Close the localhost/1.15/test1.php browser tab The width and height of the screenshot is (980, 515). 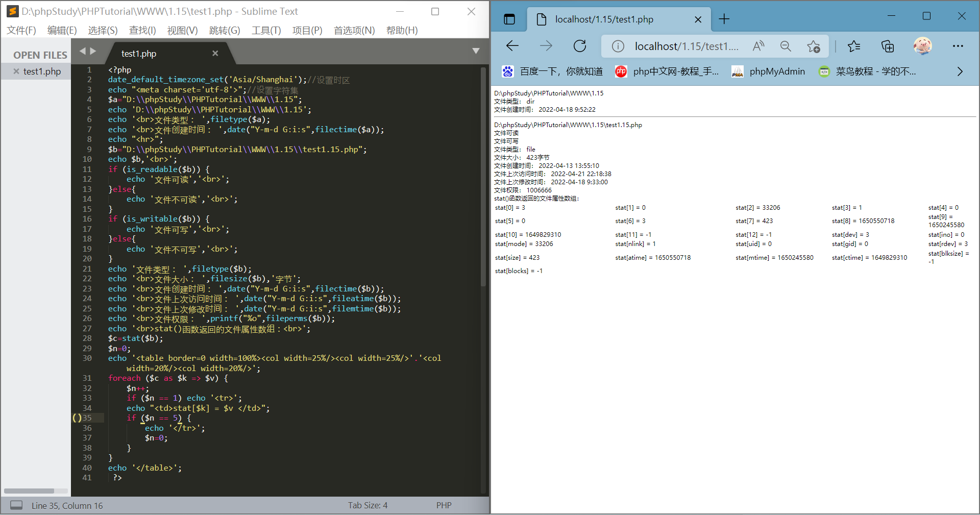point(698,19)
